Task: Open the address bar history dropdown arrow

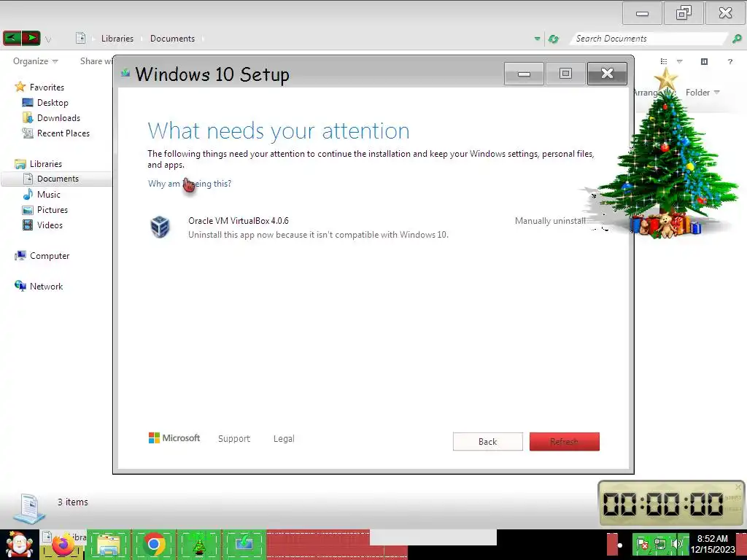Action: 538,39
